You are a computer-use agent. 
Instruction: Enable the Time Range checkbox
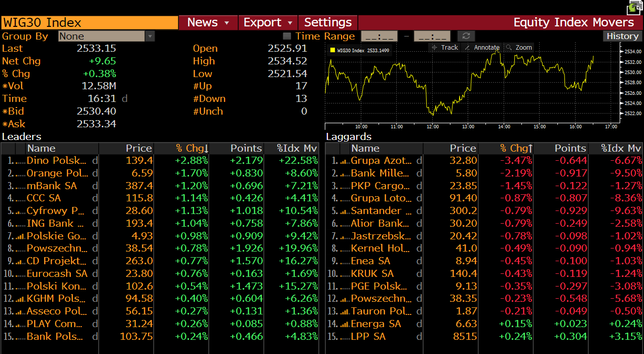click(x=287, y=36)
